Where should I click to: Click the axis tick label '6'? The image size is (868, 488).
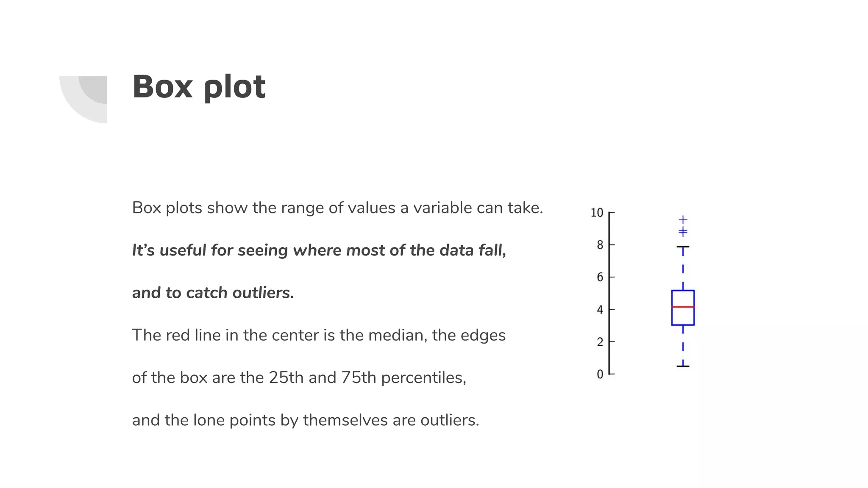coord(600,277)
